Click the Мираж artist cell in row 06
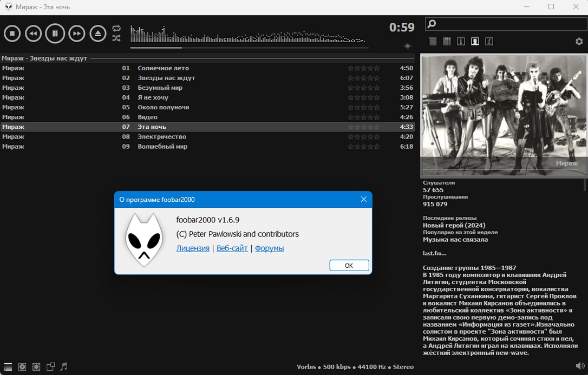Viewport: 588px width, 375px height. [x=13, y=117]
